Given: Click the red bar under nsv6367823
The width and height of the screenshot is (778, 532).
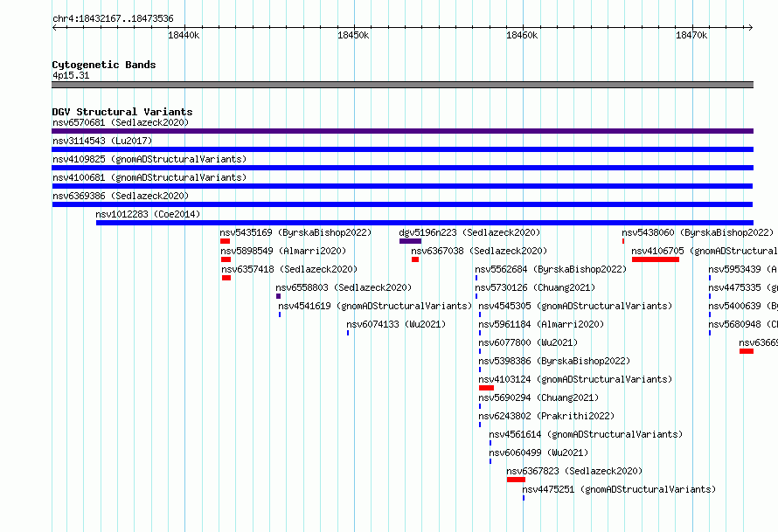Looking at the screenshot, I should pos(516,480).
